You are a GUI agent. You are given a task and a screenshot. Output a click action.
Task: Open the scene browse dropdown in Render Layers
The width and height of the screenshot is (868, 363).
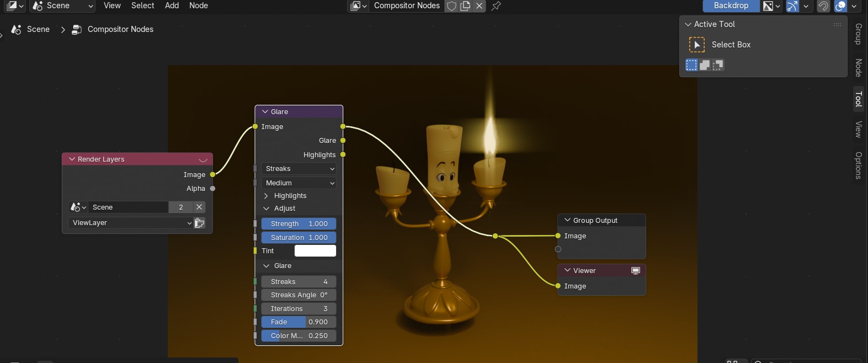pyautogui.click(x=78, y=207)
